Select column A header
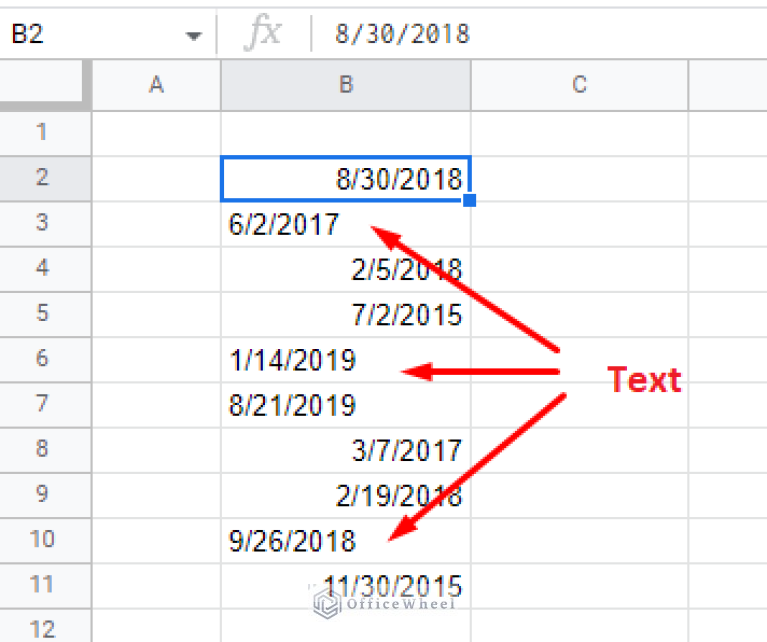 pos(156,85)
